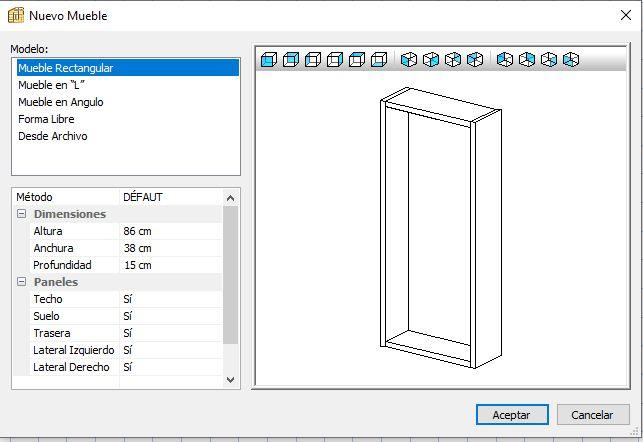The width and height of the screenshot is (643, 442).
Task: Select right face view cube icon
Action: [335, 60]
